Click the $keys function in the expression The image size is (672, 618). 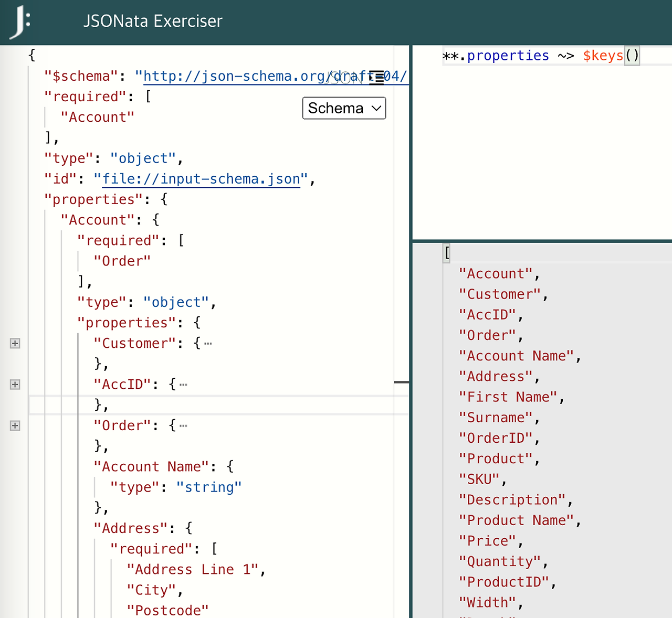point(603,55)
